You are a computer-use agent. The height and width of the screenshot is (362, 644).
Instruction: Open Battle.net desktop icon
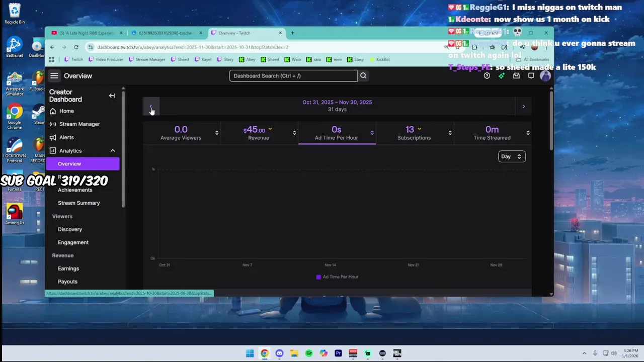pos(15,47)
